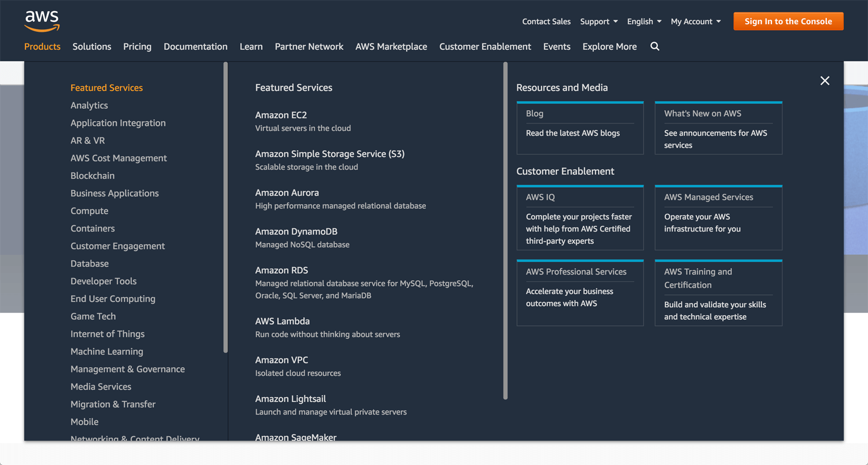Select AWS Cost Management category
The width and height of the screenshot is (868, 465).
[119, 158]
